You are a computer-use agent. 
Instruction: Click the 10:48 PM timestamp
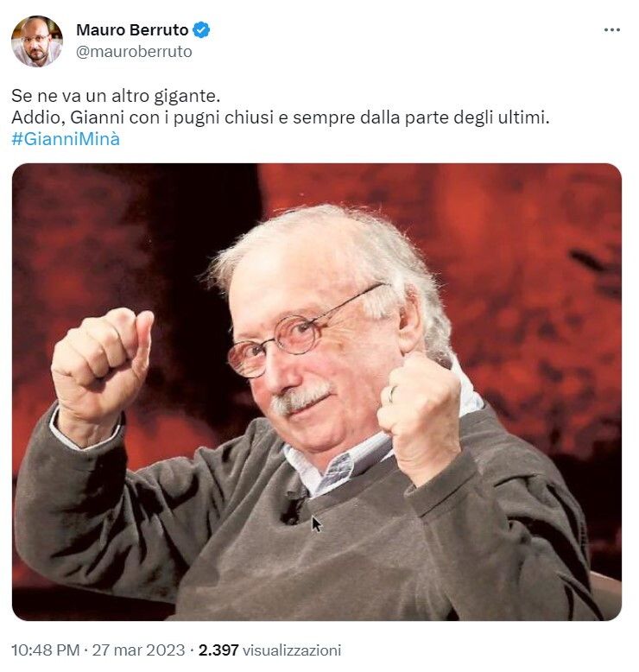point(46,650)
